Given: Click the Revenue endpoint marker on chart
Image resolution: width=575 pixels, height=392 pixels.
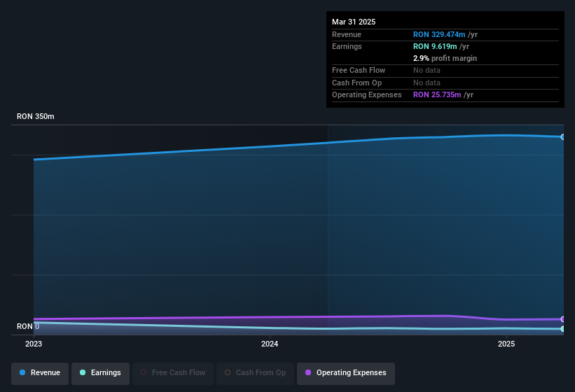Looking at the screenshot, I should point(563,137).
